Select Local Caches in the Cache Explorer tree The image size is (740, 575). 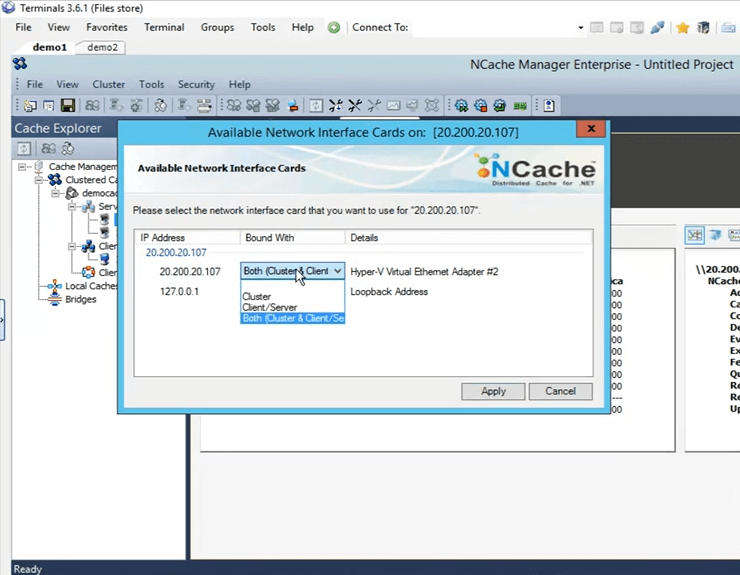pyautogui.click(x=91, y=286)
